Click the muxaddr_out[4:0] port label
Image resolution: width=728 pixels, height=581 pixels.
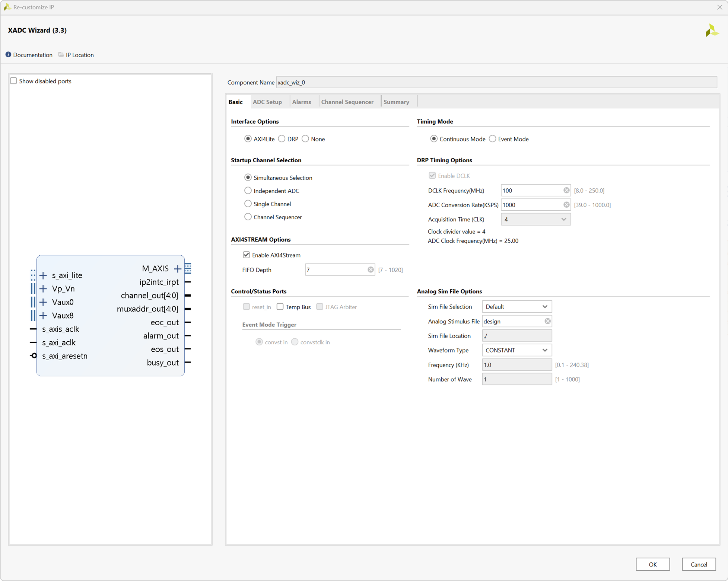(x=147, y=309)
